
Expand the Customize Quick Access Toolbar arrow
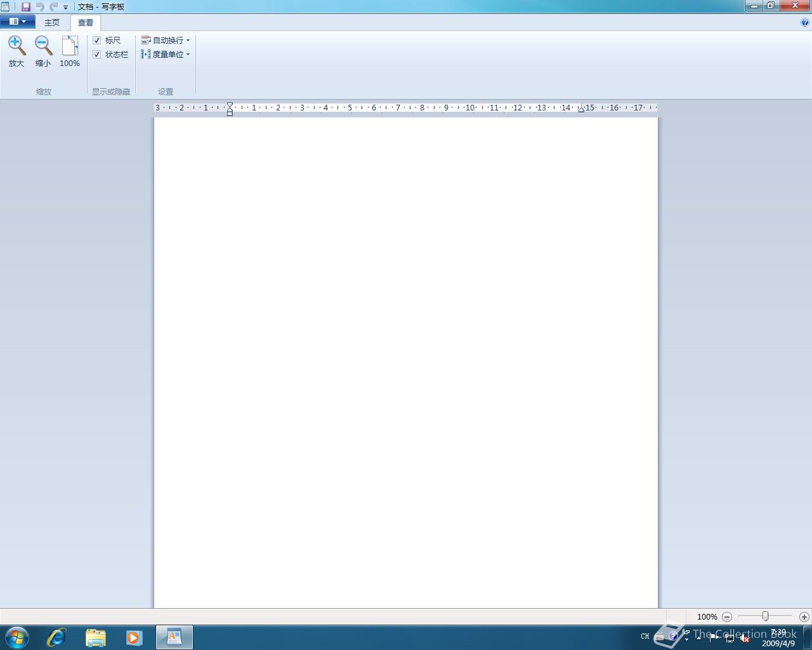click(x=65, y=7)
